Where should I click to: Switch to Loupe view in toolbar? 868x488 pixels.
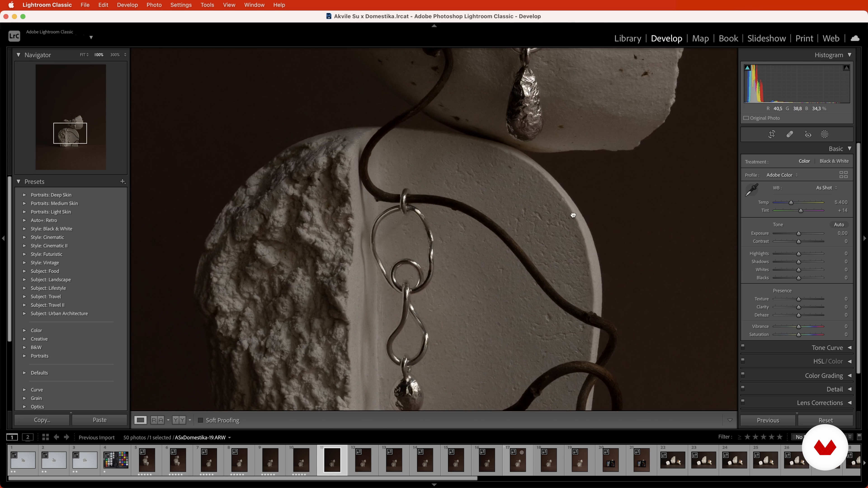pyautogui.click(x=140, y=420)
